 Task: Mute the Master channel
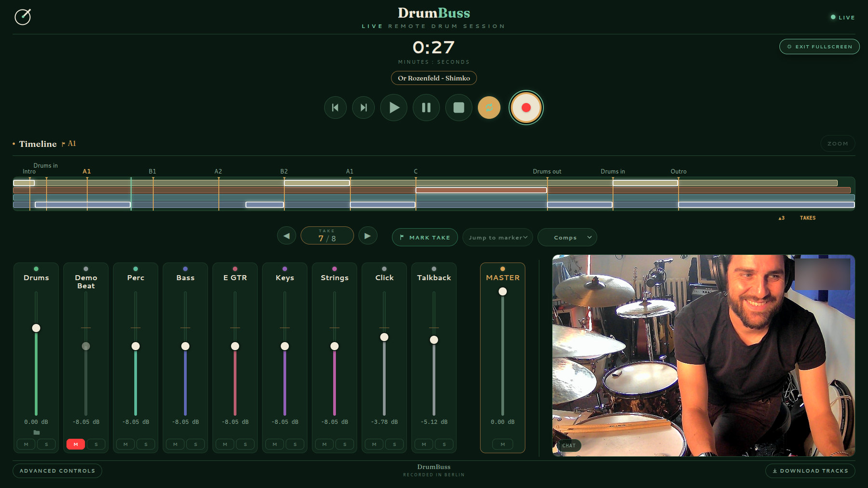click(x=502, y=444)
